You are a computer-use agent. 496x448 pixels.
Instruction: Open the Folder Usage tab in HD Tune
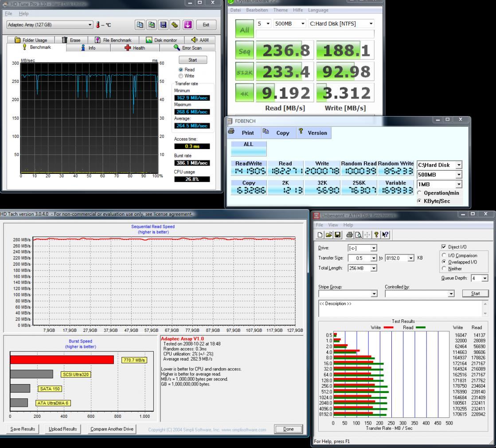coord(31,40)
